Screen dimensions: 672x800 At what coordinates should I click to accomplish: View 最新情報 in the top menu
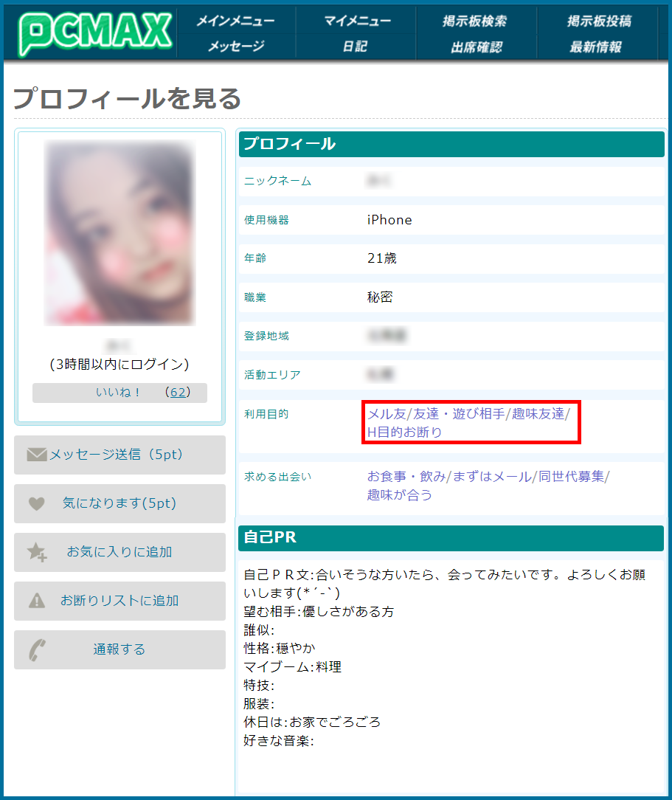pos(596,46)
